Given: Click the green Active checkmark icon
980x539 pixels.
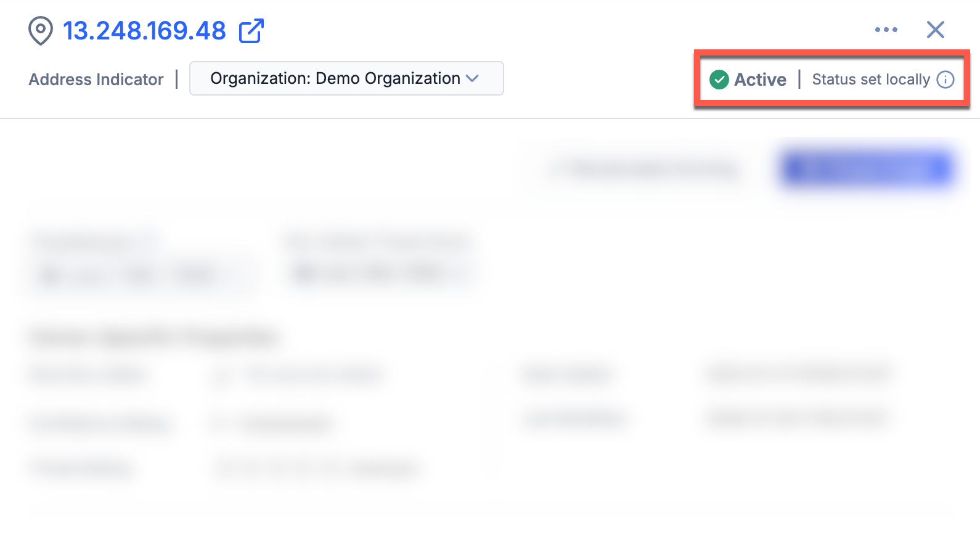Looking at the screenshot, I should [719, 80].
